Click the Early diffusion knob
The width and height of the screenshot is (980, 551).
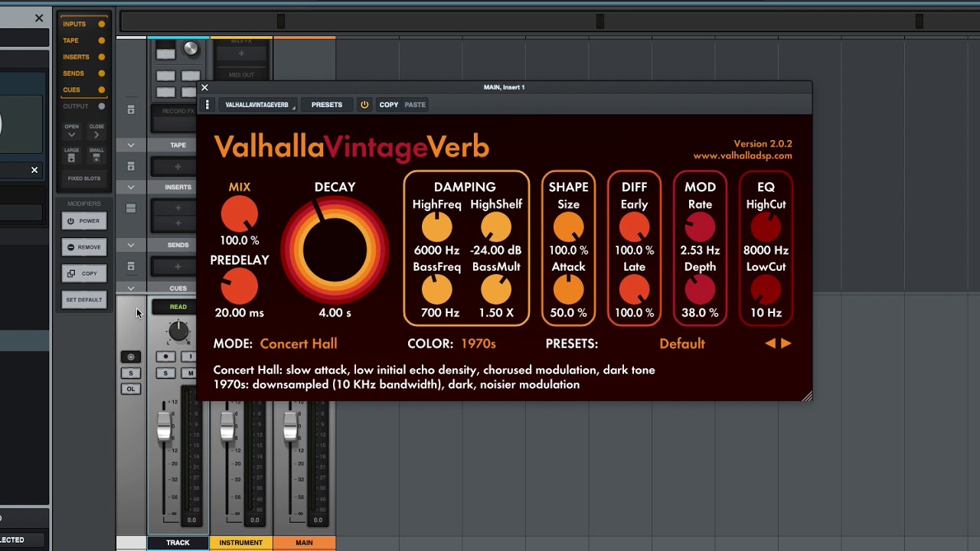pyautogui.click(x=634, y=227)
